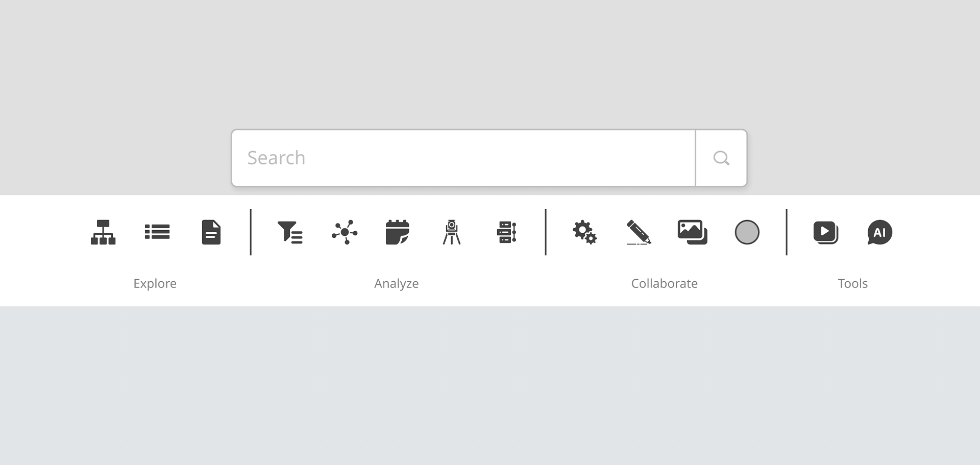Screen dimensions: 980x465
Task: Click the calendar note icon
Action: 398,232
